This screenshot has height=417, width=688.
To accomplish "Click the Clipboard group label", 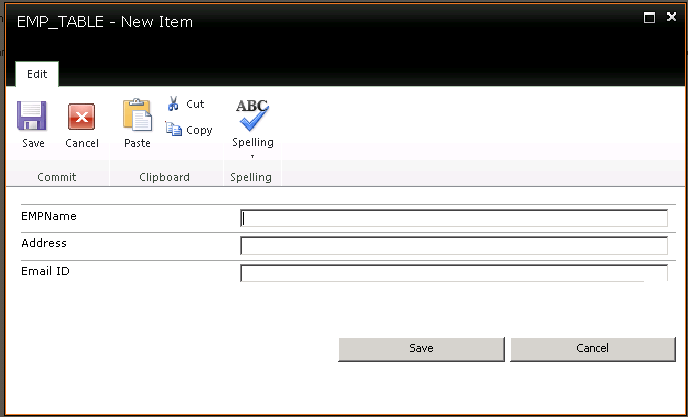I will tap(165, 177).
